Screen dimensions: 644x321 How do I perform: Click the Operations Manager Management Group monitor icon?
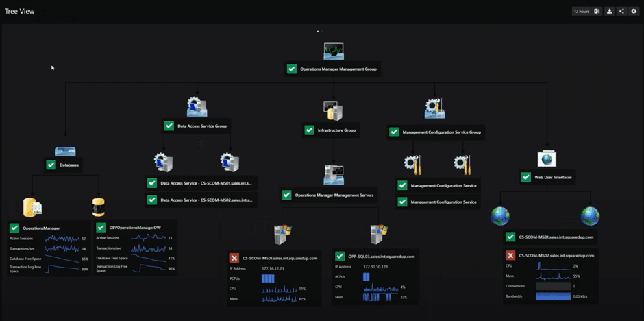(x=334, y=51)
